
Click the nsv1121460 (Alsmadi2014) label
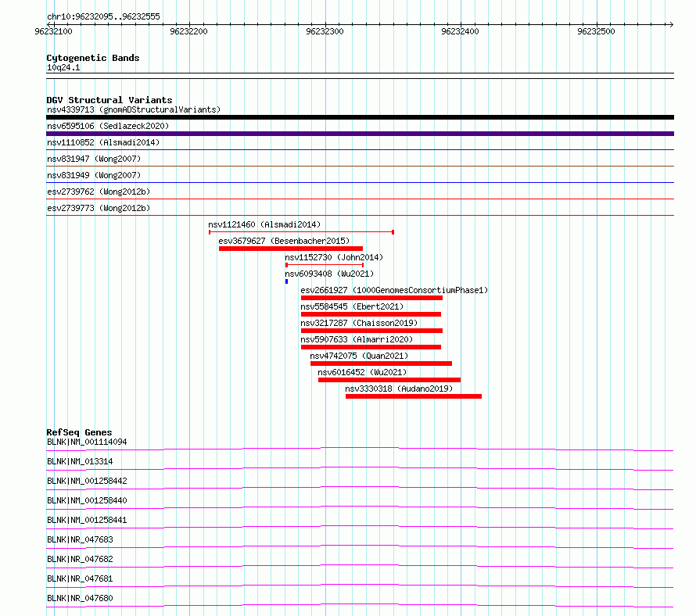(x=264, y=224)
